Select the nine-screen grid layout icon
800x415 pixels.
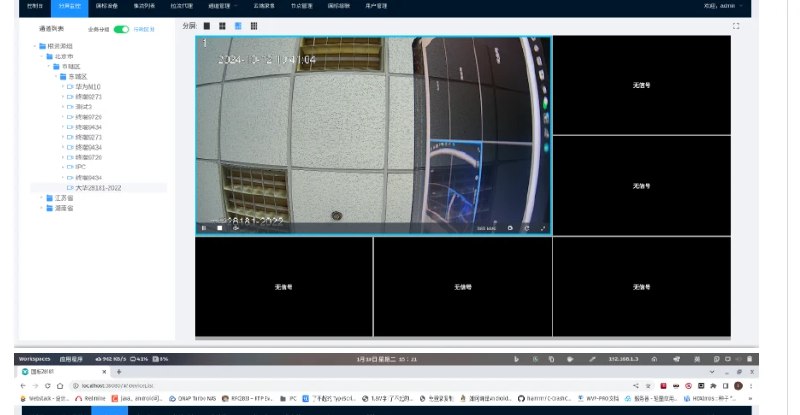click(254, 26)
